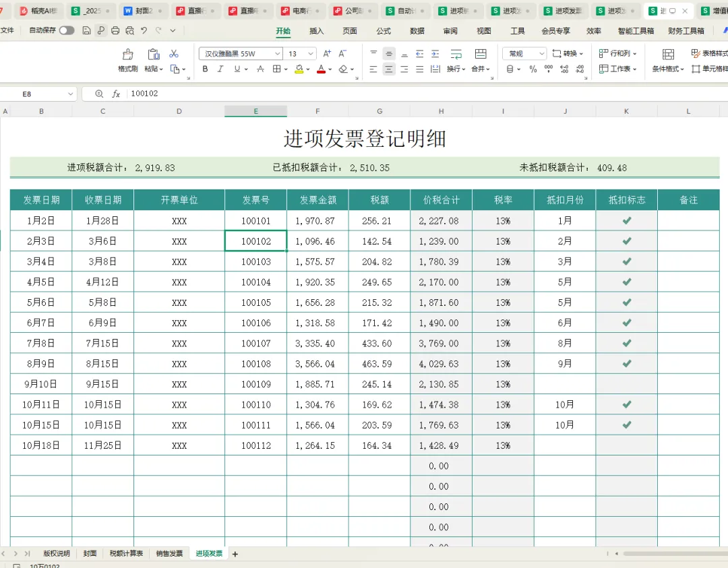The height and width of the screenshot is (568, 728).
Task: Click the decrease indent icon
Action: 420,54
